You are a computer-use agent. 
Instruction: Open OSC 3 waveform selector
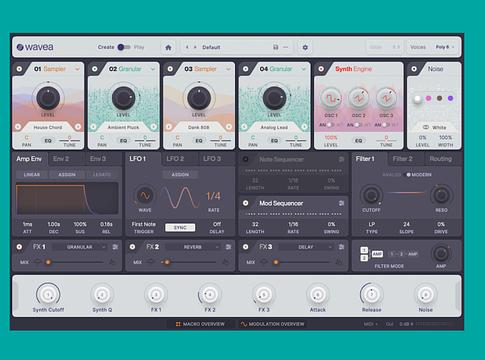pos(386,99)
